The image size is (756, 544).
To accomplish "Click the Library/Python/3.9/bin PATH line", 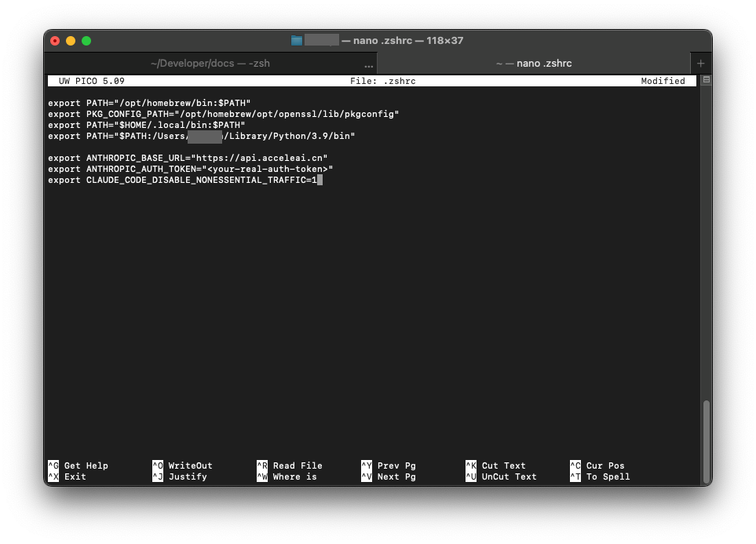I will (x=202, y=136).
